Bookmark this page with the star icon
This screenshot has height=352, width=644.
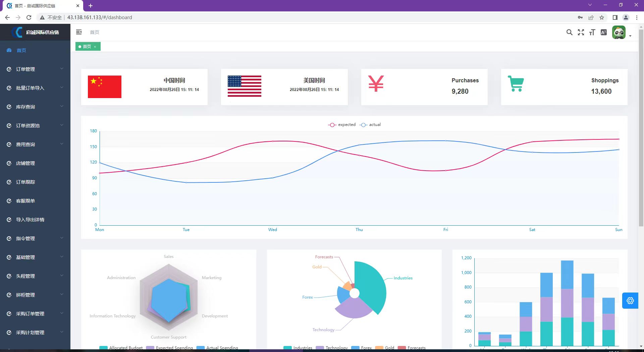click(602, 17)
